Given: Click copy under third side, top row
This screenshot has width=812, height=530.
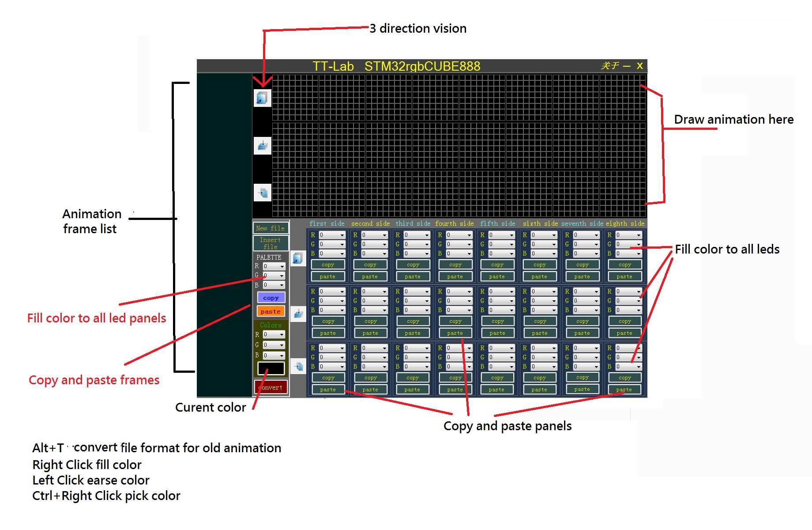Looking at the screenshot, I should click(x=413, y=265).
